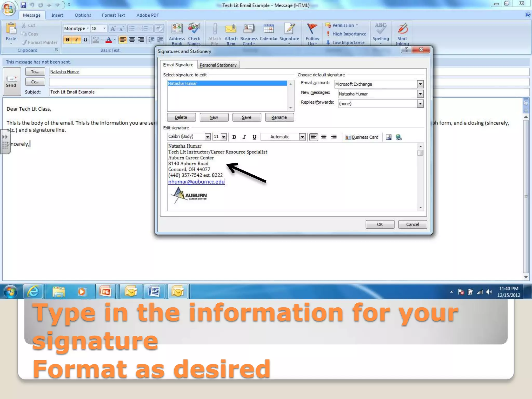Click the Save signature button
Image resolution: width=532 pixels, height=399 pixels.
tap(247, 117)
